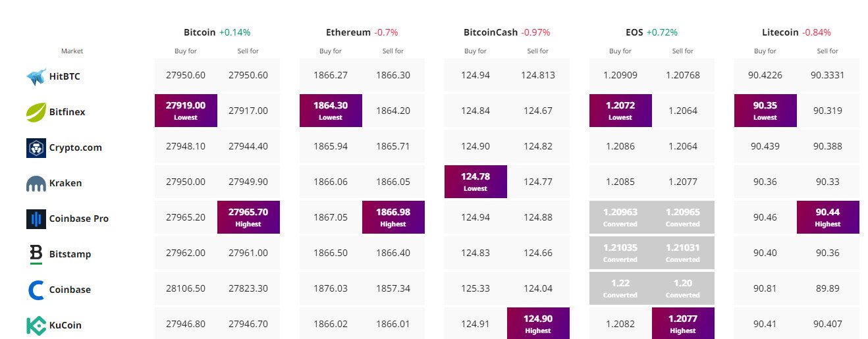Click the Bitstamp B logo icon

coord(36,254)
